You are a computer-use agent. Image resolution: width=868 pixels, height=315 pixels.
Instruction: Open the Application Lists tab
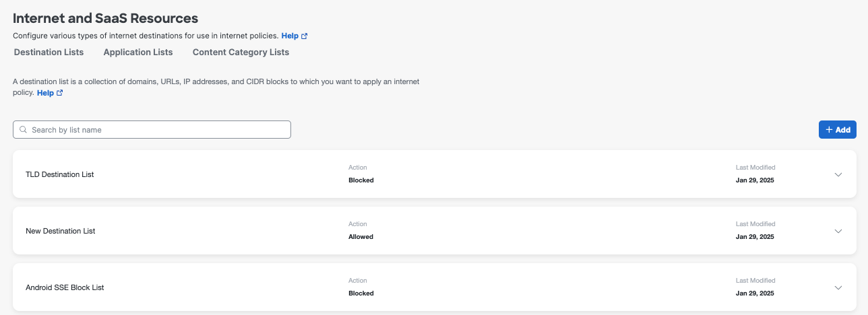138,53
